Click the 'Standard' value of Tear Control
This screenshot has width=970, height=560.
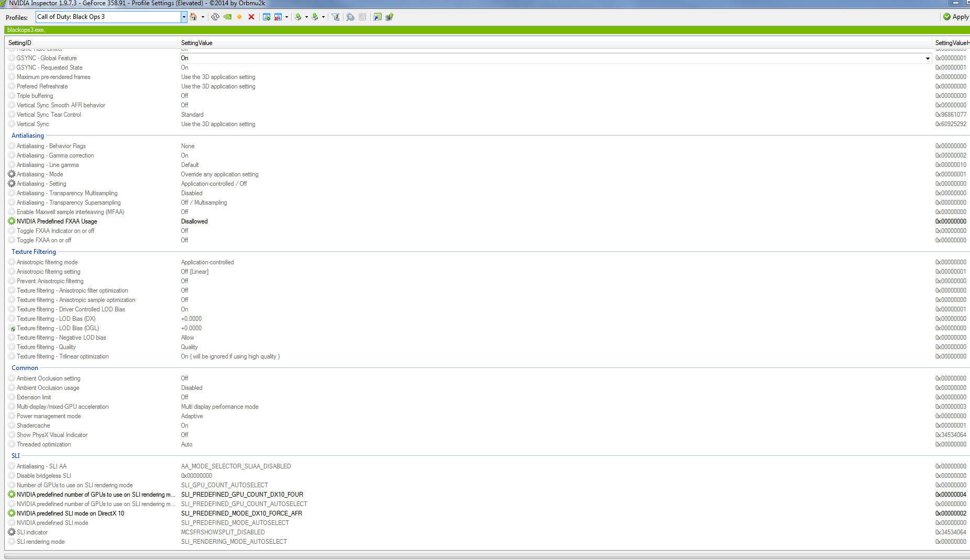[x=192, y=115]
